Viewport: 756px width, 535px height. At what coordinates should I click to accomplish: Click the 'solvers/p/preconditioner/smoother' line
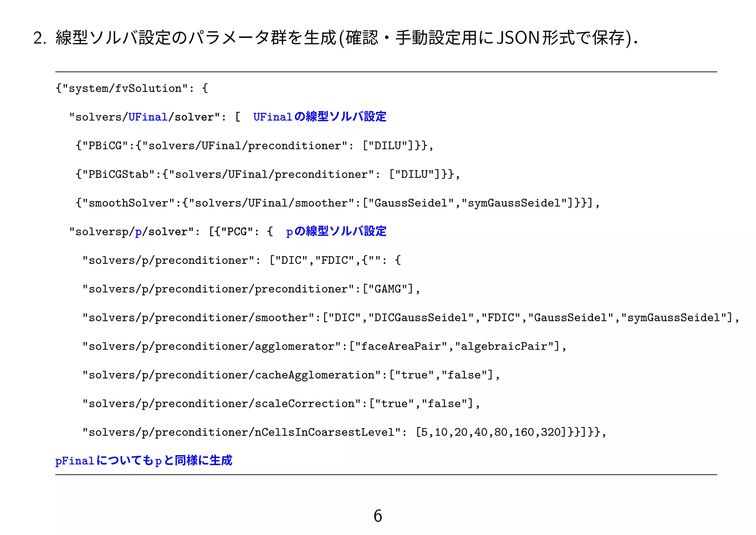(411, 317)
